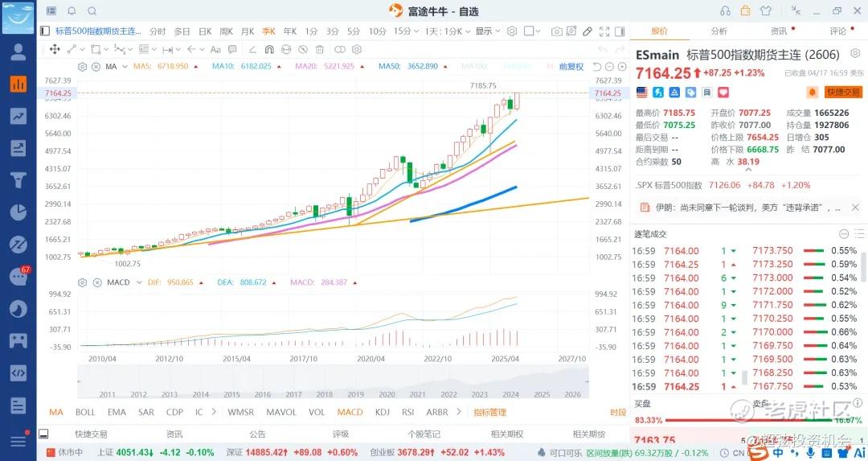Add to favorites heart icon

723,92
